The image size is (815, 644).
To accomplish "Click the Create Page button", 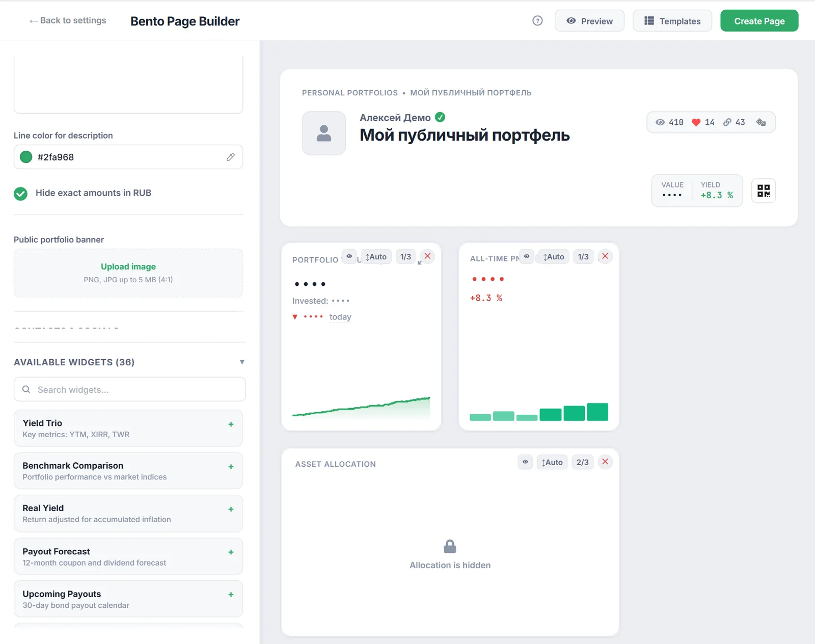I will click(x=759, y=21).
